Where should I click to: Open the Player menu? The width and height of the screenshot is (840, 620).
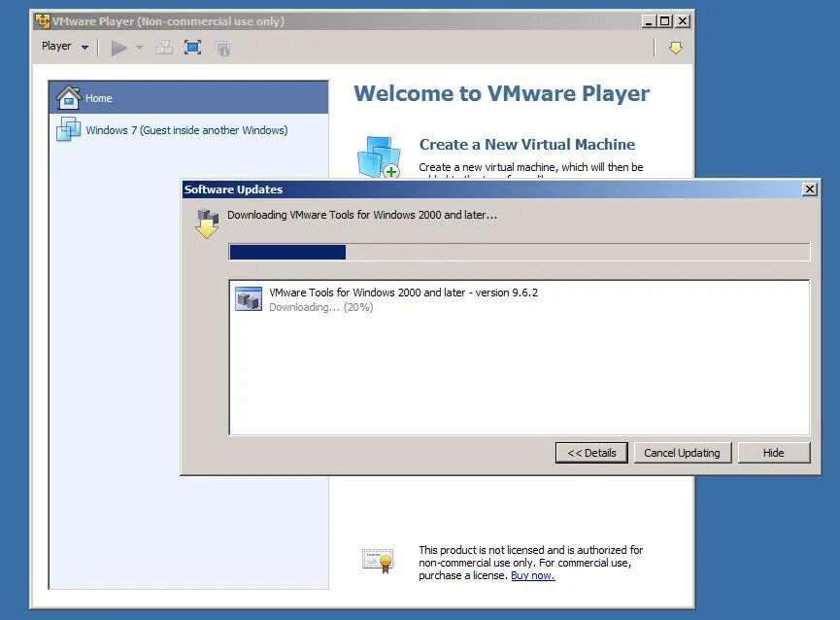65,46
